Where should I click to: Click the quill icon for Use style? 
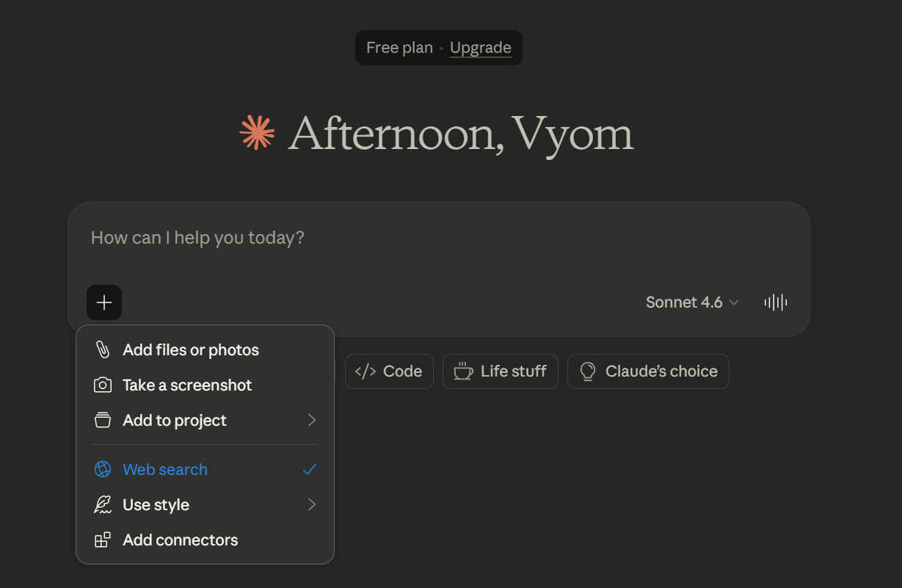click(103, 505)
